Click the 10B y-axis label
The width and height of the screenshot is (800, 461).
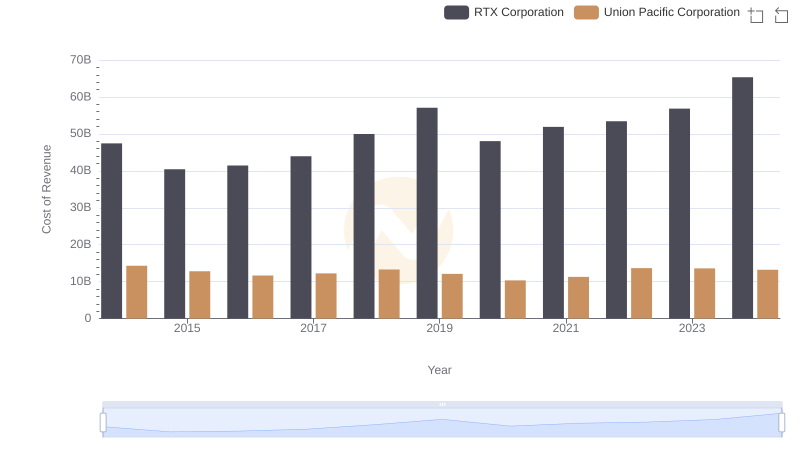pos(81,281)
